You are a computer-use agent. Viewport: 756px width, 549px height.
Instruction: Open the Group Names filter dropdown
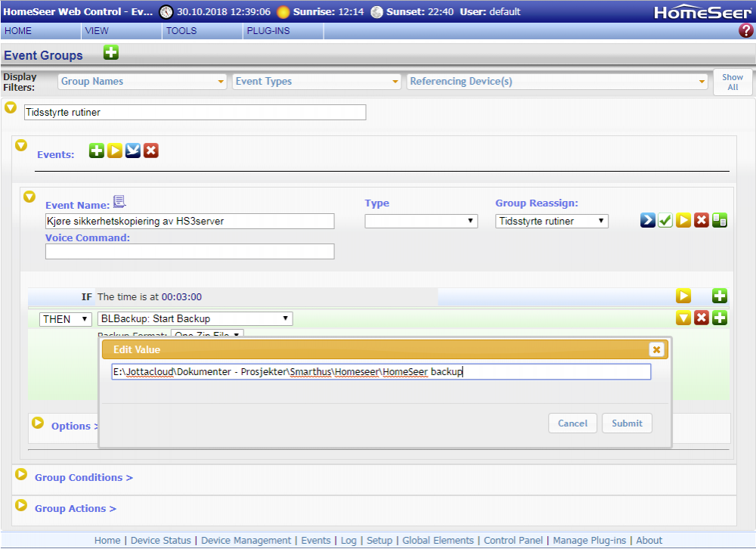pos(143,82)
